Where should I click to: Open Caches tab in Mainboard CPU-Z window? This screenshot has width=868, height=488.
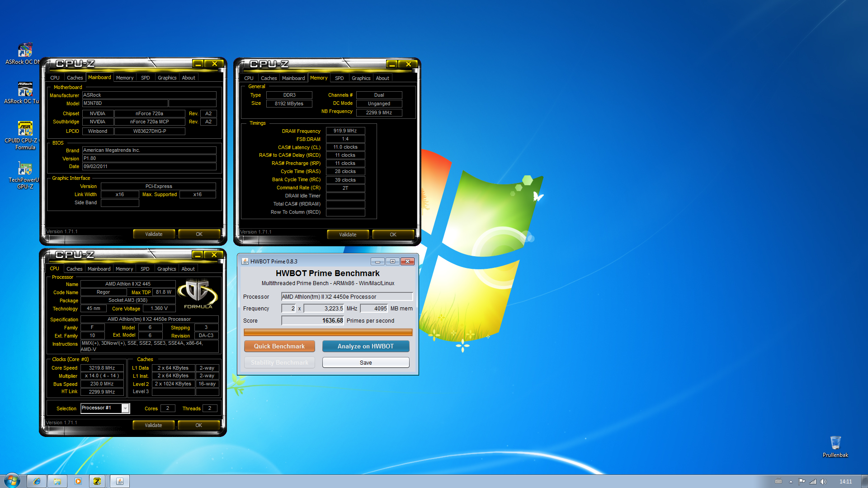(75, 78)
